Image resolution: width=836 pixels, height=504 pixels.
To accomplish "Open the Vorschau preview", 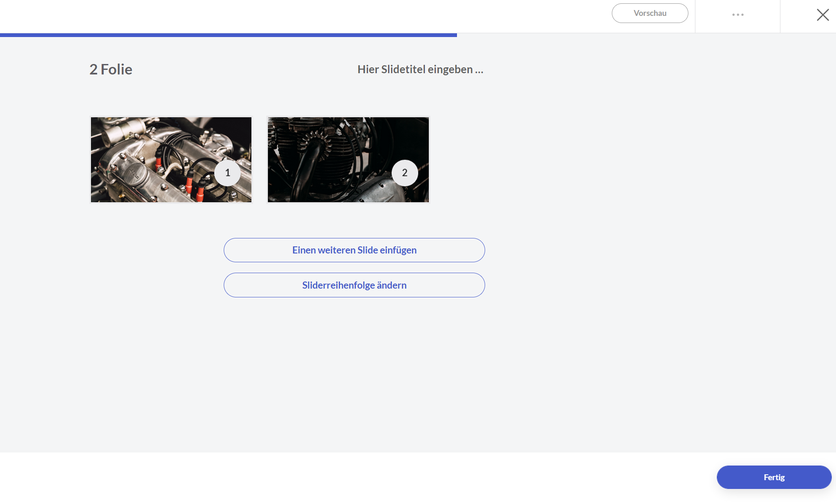I will coord(649,13).
